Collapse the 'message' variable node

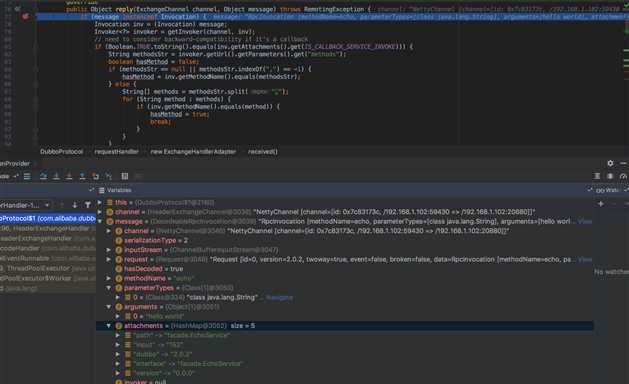[x=100, y=221]
